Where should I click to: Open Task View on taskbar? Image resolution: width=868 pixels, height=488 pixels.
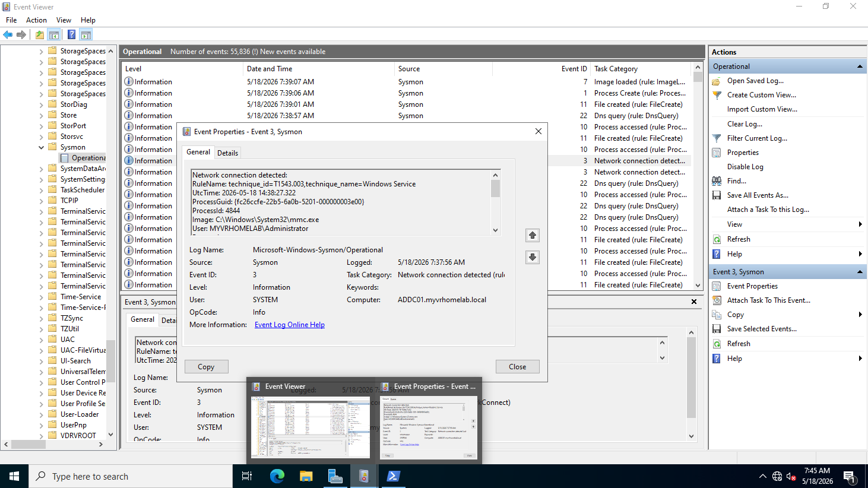coord(247,476)
